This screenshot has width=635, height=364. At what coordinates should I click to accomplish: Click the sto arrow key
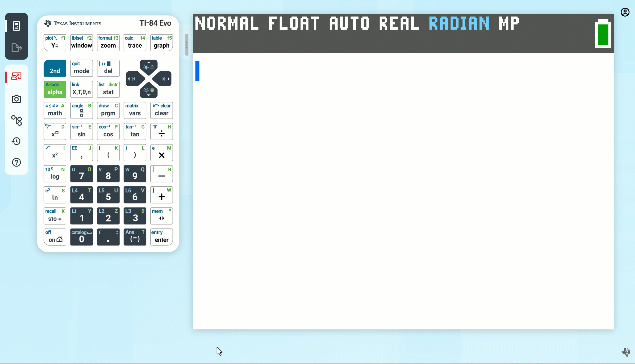(x=55, y=216)
